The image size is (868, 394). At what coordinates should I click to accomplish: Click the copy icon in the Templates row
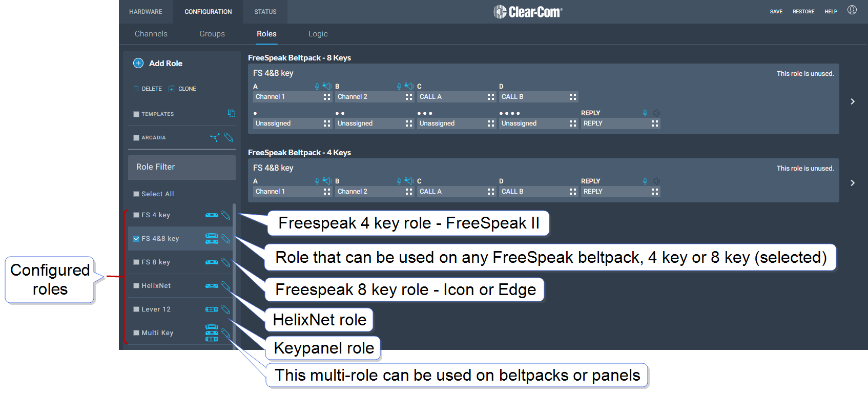[x=232, y=113]
